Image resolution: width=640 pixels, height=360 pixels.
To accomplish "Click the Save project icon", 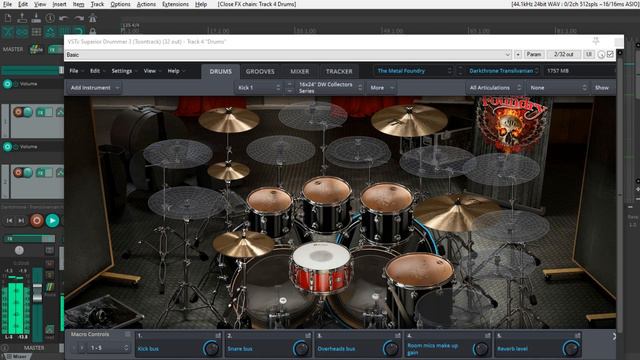I will [36, 18].
